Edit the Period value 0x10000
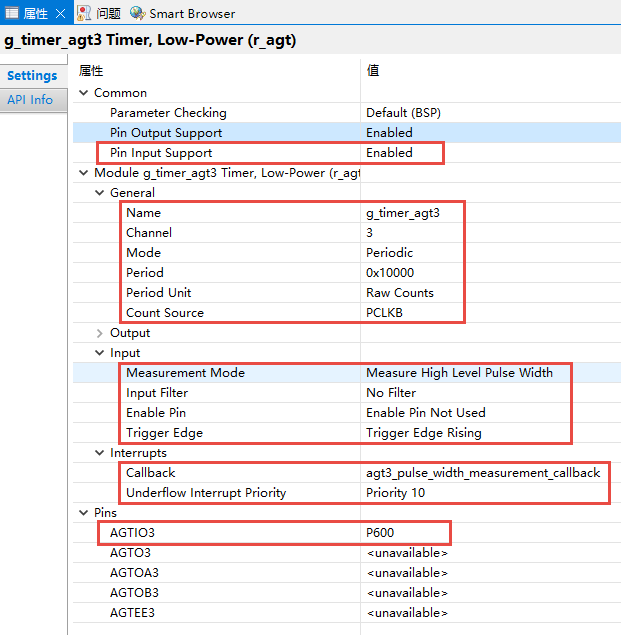Screen dimensions: 621x635 click(x=390, y=273)
